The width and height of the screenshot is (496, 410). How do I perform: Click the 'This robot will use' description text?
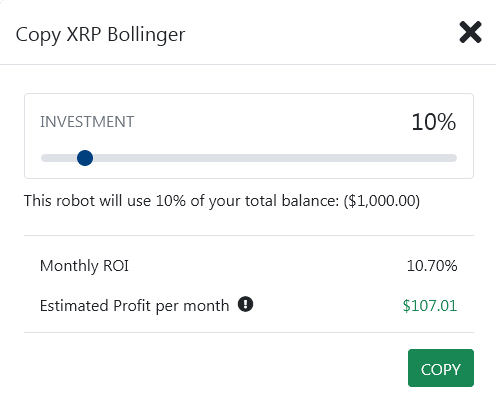[87, 201]
